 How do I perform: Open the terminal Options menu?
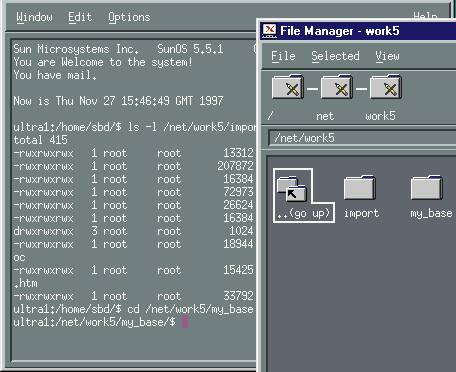129,17
